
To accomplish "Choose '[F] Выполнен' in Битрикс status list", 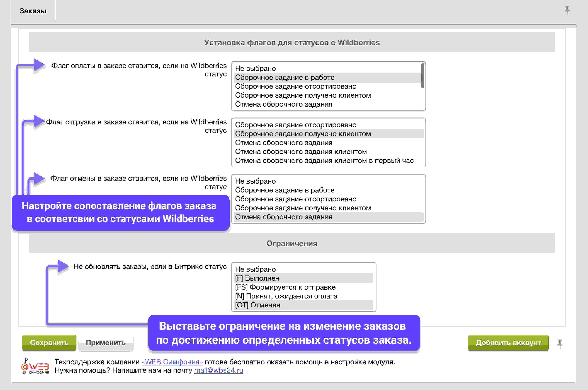I will [x=304, y=278].
